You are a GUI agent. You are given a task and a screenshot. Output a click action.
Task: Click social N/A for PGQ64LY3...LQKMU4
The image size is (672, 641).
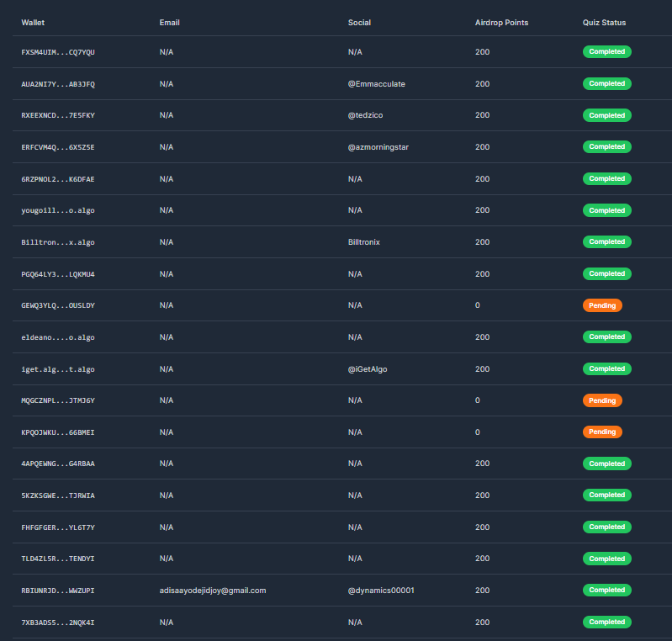coord(355,274)
